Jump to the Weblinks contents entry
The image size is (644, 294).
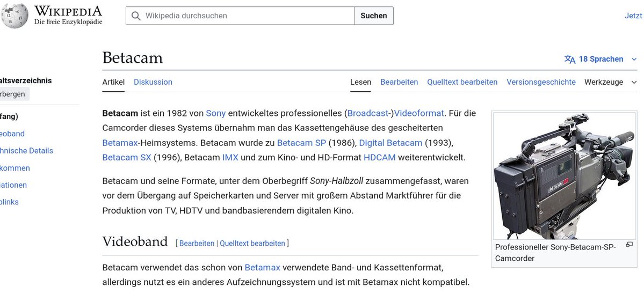pyautogui.click(x=9, y=202)
